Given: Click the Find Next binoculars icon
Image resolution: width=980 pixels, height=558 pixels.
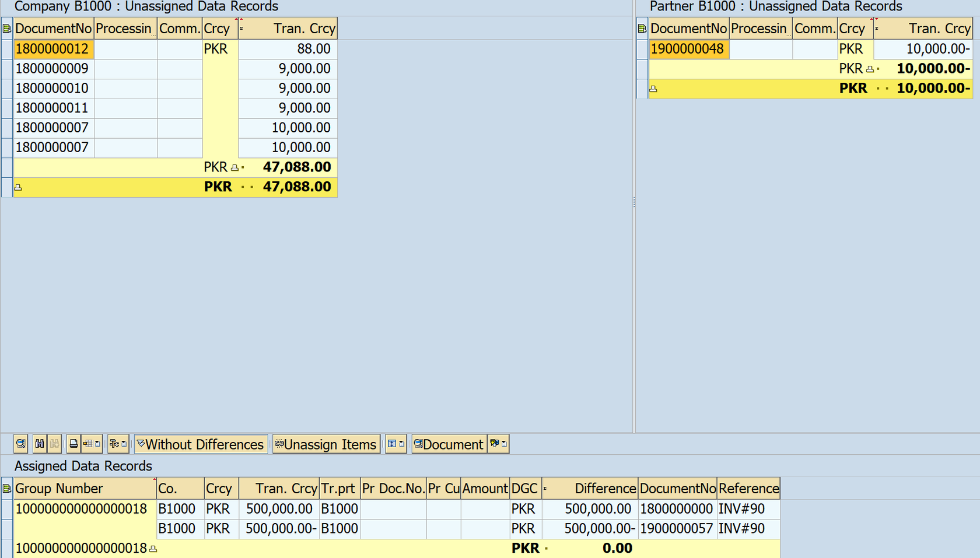Looking at the screenshot, I should coord(54,444).
